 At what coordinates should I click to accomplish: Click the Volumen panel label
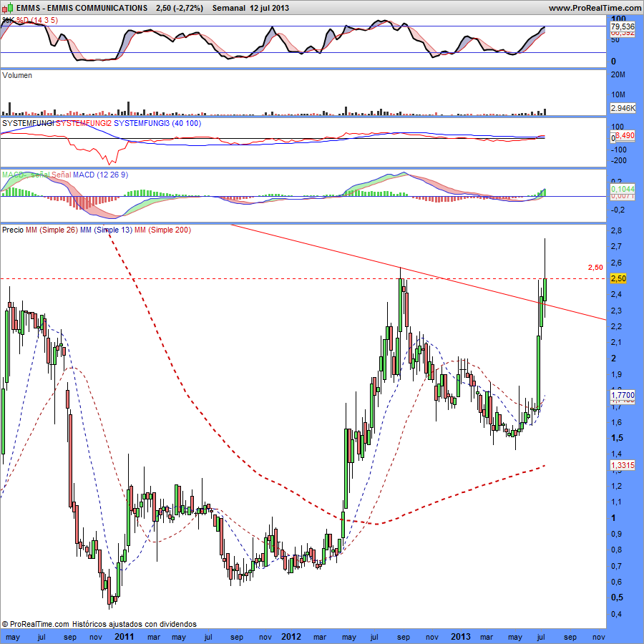tap(17, 75)
